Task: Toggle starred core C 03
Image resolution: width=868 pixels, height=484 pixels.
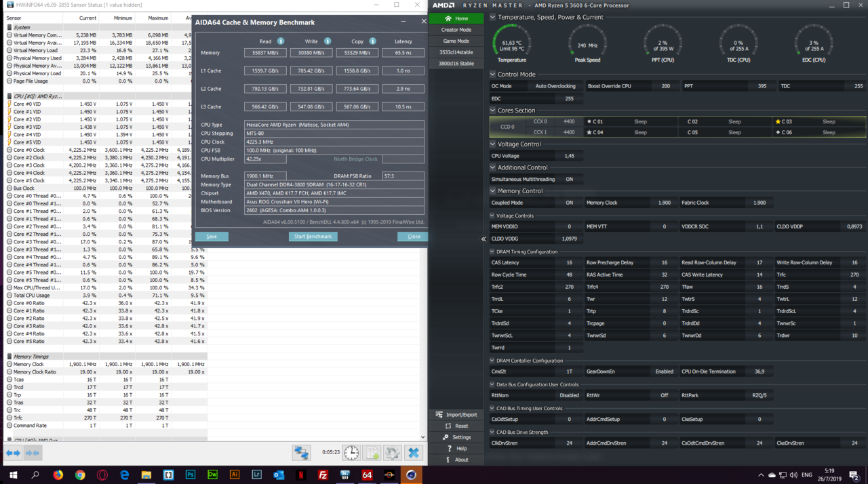Action: point(818,121)
